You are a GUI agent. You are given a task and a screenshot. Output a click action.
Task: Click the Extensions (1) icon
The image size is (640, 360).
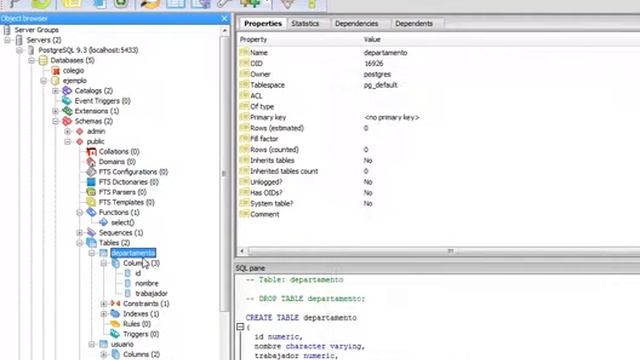point(67,111)
